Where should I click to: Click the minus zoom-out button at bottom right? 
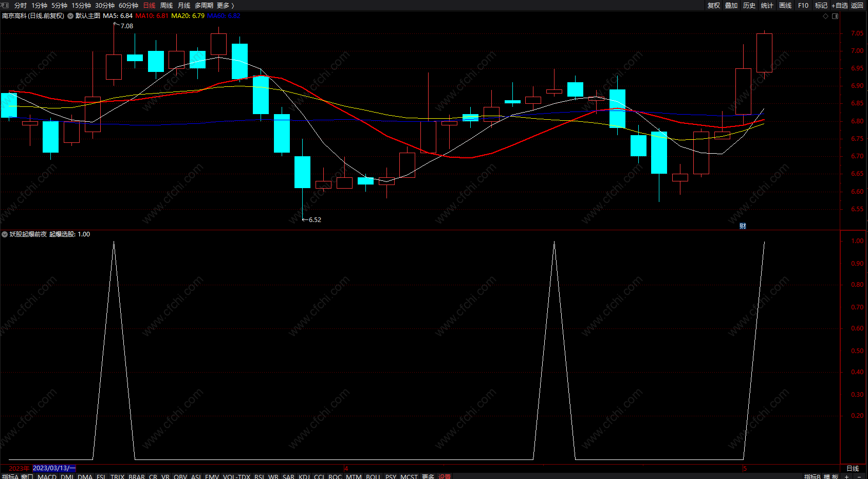click(x=859, y=476)
